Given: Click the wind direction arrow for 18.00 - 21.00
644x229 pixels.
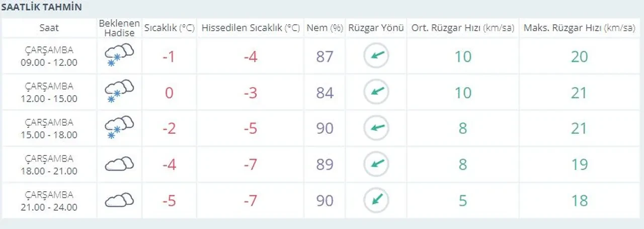Looking at the screenshot, I should 376,164.
